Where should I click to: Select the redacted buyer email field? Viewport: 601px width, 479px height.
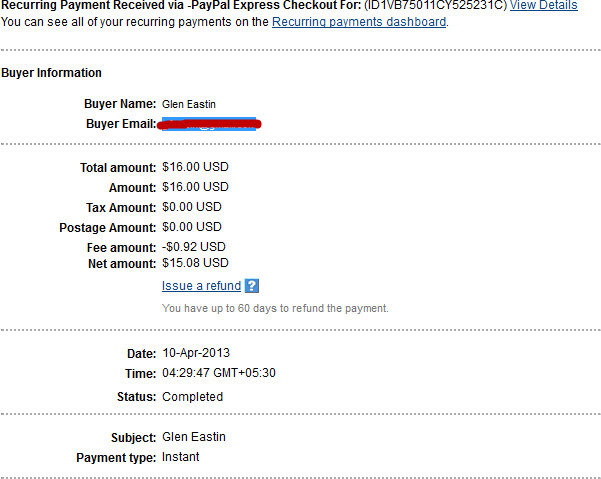coord(211,124)
